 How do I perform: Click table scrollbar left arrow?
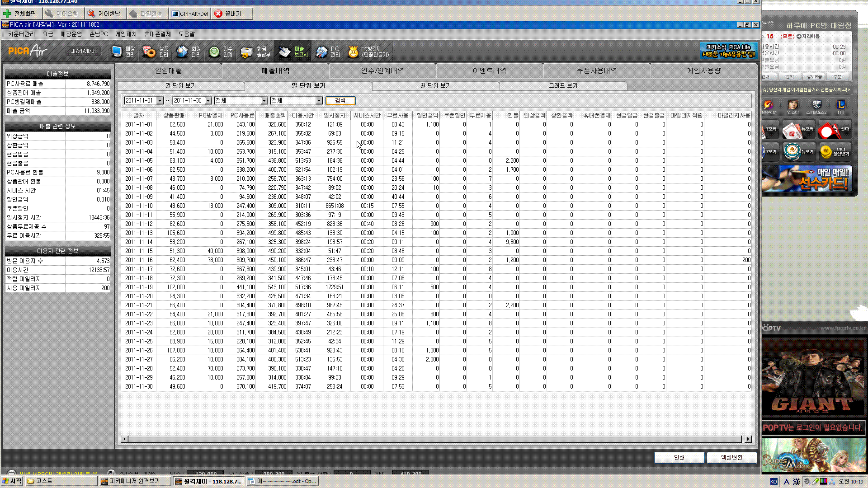click(x=125, y=439)
